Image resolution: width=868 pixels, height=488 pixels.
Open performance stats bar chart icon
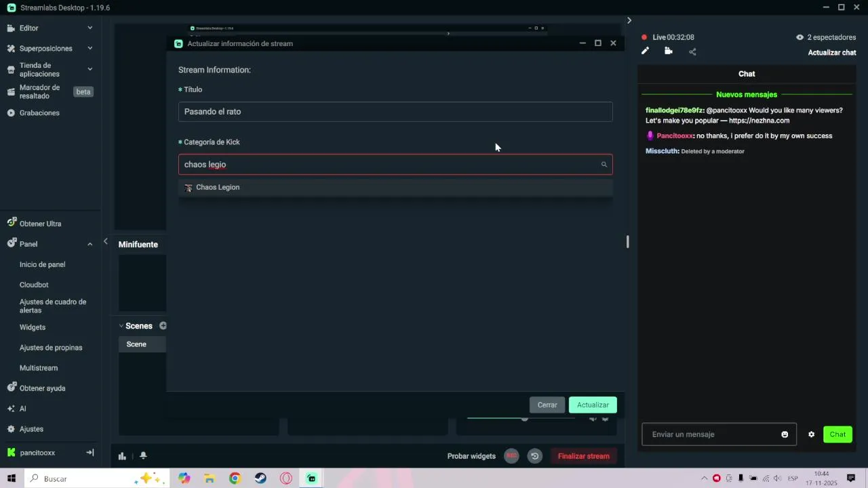tap(122, 456)
